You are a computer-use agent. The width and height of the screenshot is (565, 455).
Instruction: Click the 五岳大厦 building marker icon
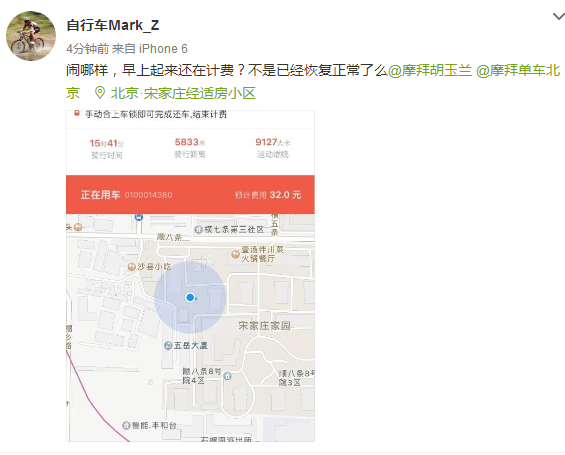coord(168,345)
